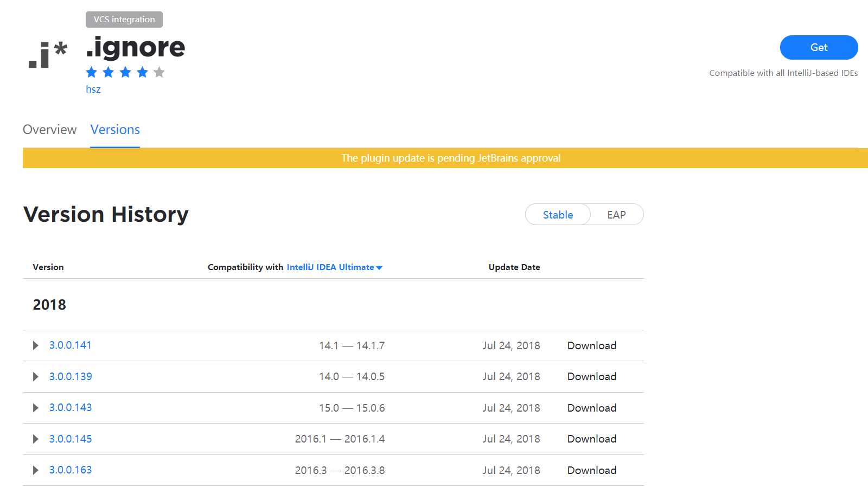Click the update date for version 3.0.0.141

coord(512,345)
